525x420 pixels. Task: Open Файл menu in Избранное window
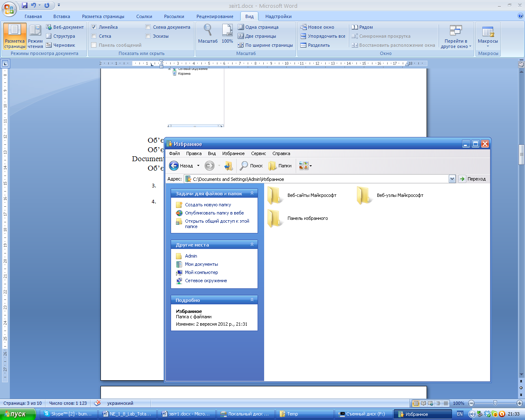pyautogui.click(x=175, y=153)
